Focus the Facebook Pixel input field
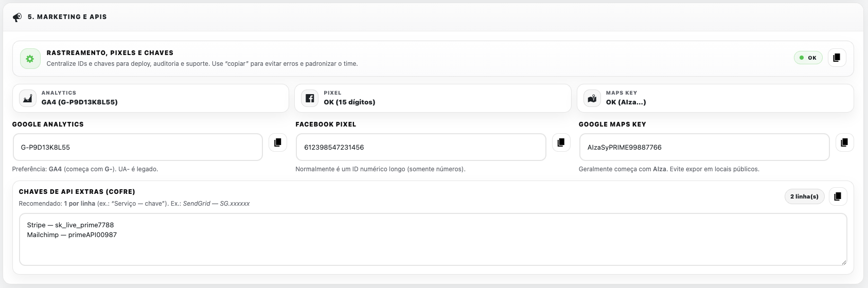This screenshot has width=868, height=288. tap(420, 147)
